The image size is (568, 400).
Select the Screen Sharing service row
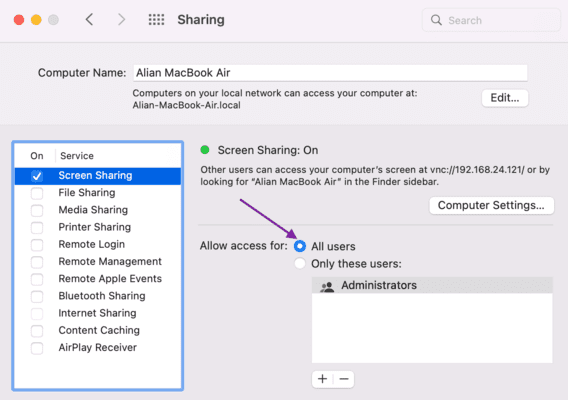(98, 176)
